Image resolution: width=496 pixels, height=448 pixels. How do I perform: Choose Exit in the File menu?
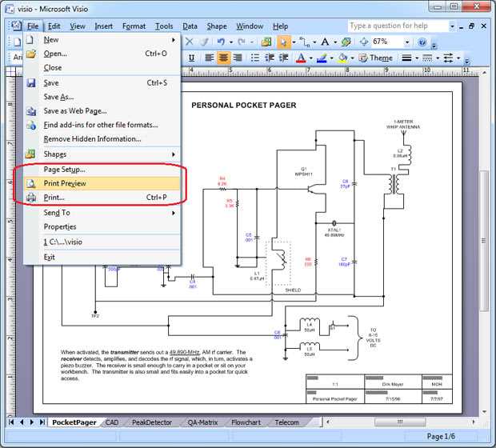point(102,257)
